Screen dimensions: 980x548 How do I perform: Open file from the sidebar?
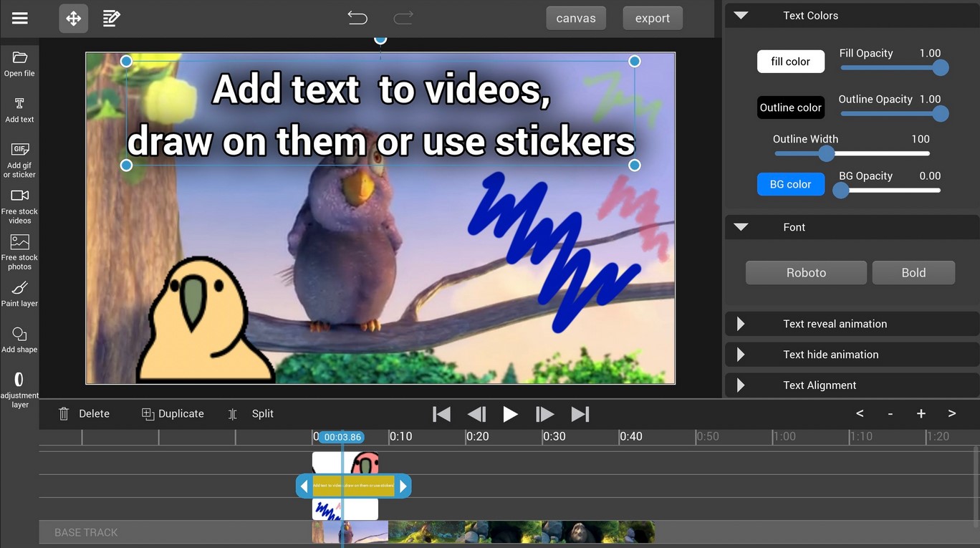pos(19,64)
